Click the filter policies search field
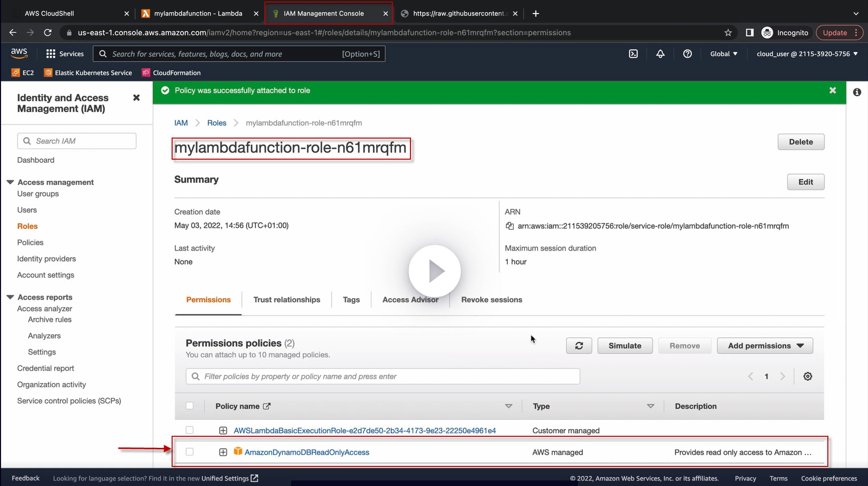 pyautogui.click(x=383, y=377)
